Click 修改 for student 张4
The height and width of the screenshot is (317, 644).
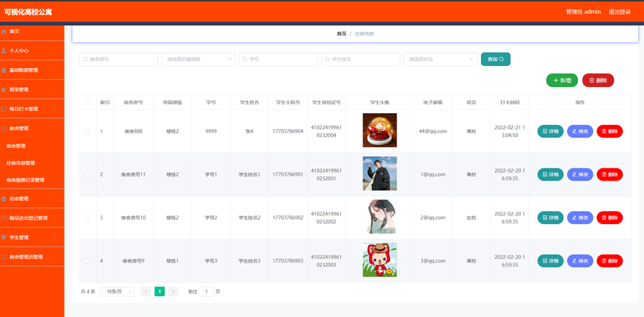(580, 131)
